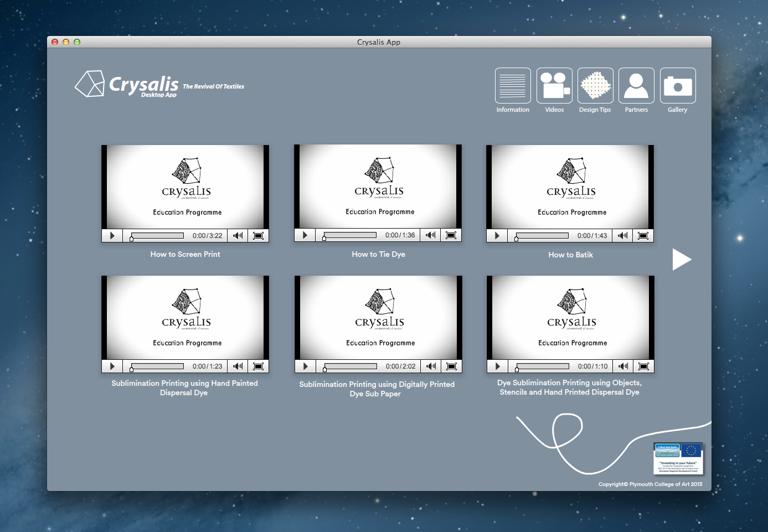Go to next page of videos arrow

(x=682, y=259)
